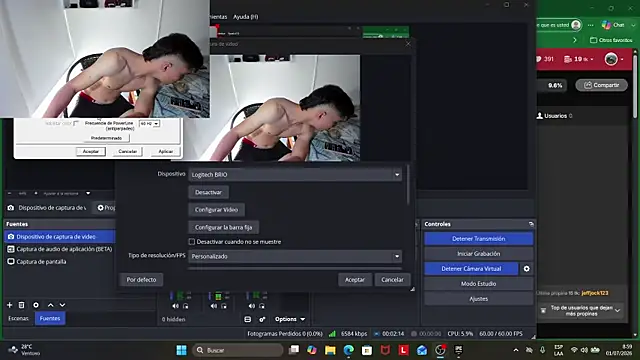Open Modo Estudio
Screen dimensions: 640x360
(478, 284)
